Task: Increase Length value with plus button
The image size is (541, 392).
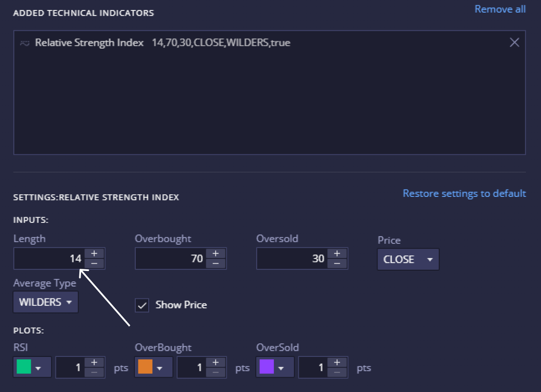Action: click(95, 254)
